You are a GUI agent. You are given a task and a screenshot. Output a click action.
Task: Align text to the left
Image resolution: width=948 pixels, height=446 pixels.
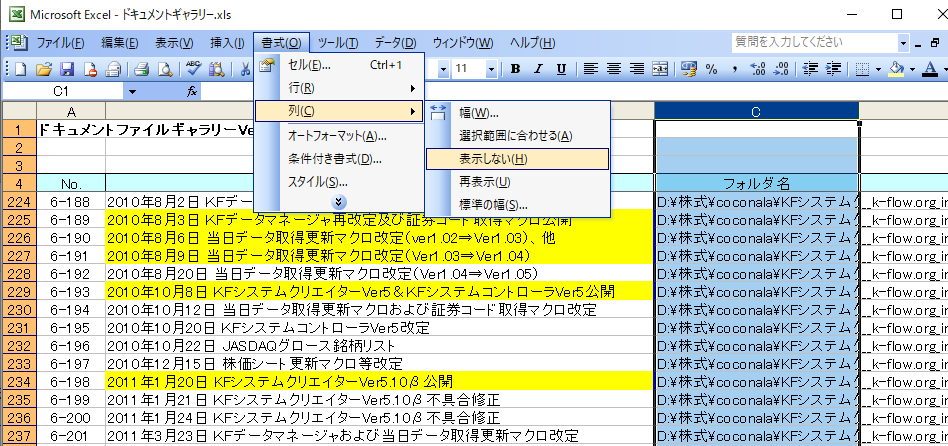tap(591, 69)
